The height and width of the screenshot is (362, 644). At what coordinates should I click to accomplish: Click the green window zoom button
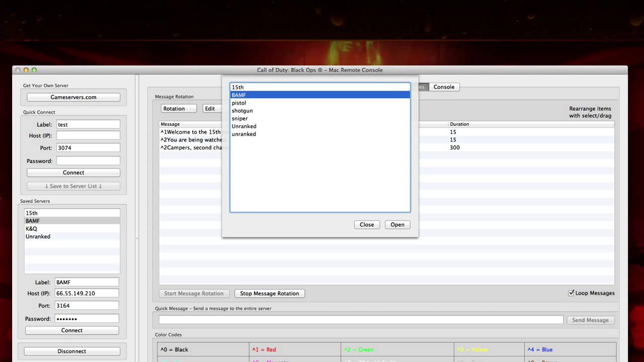pos(34,70)
